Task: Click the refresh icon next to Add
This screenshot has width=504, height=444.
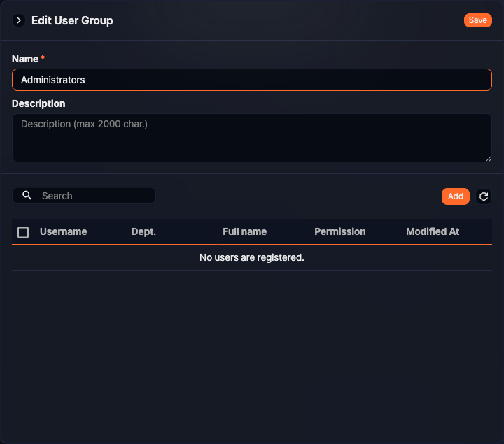Action: point(484,196)
